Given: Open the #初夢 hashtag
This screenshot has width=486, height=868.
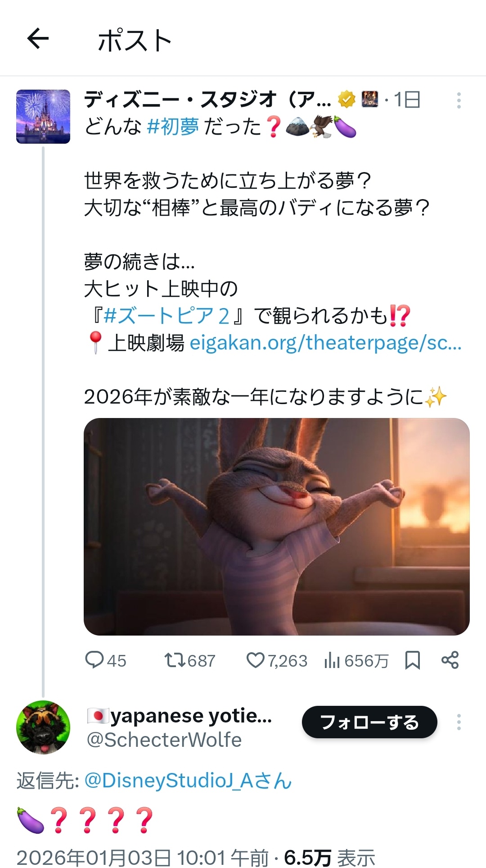Looking at the screenshot, I should click(x=173, y=127).
